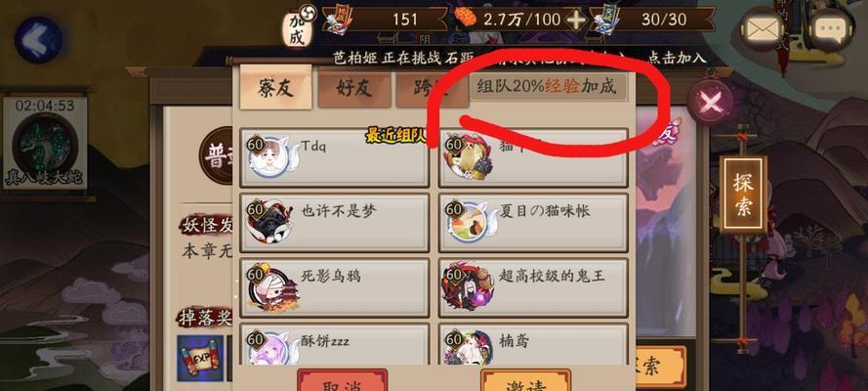This screenshot has height=391, width=868.
Task: Tap the 探索 banner on right
Action: 743,194
